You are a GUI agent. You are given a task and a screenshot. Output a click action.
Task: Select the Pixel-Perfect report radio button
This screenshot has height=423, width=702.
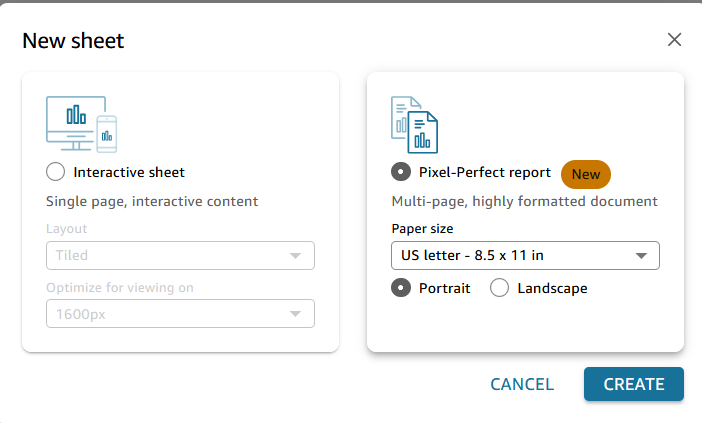[x=401, y=172]
